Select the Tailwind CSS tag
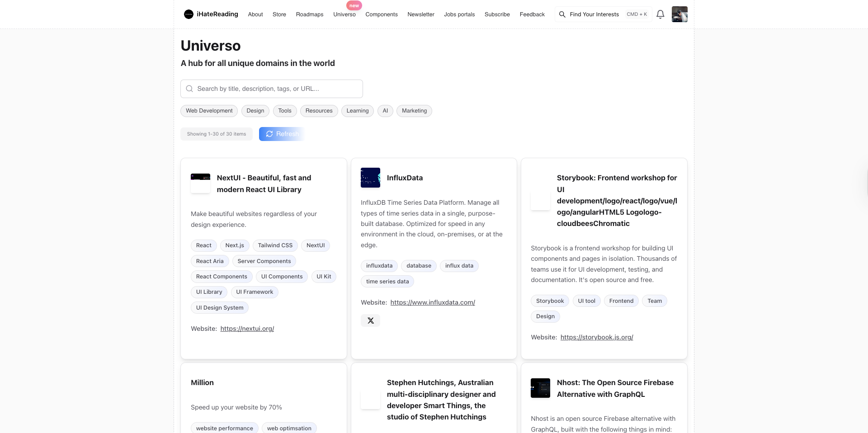This screenshot has height=433, width=868. pyautogui.click(x=275, y=245)
